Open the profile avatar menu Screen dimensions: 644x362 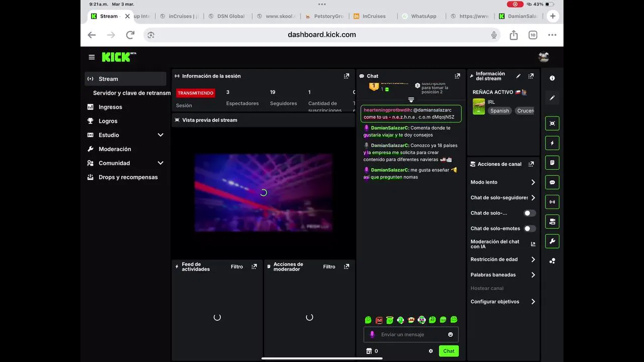543,57
